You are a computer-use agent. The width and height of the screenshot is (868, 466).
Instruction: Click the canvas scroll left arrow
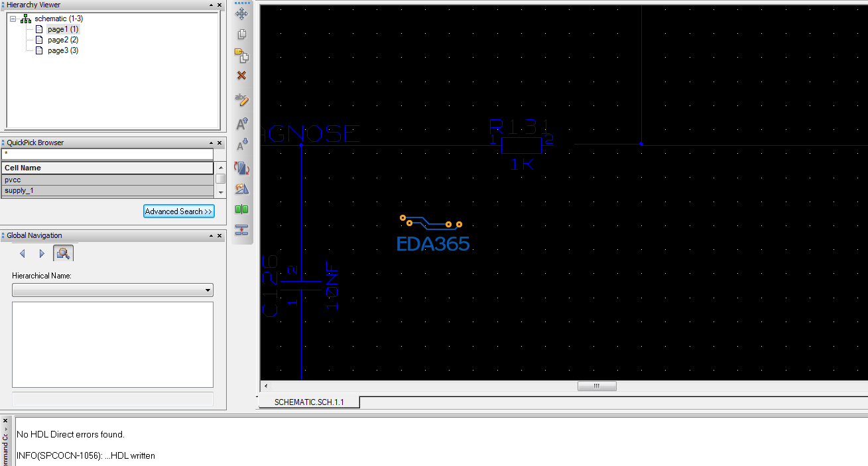[x=265, y=386]
